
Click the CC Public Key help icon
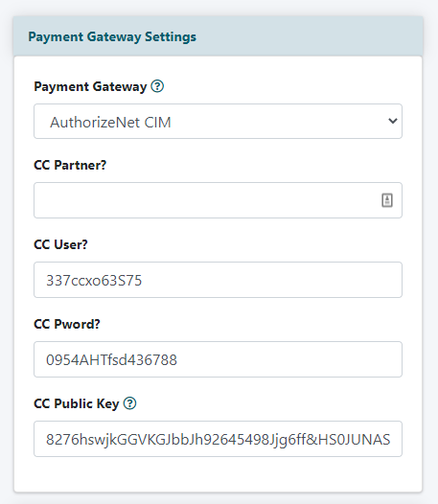tap(130, 403)
